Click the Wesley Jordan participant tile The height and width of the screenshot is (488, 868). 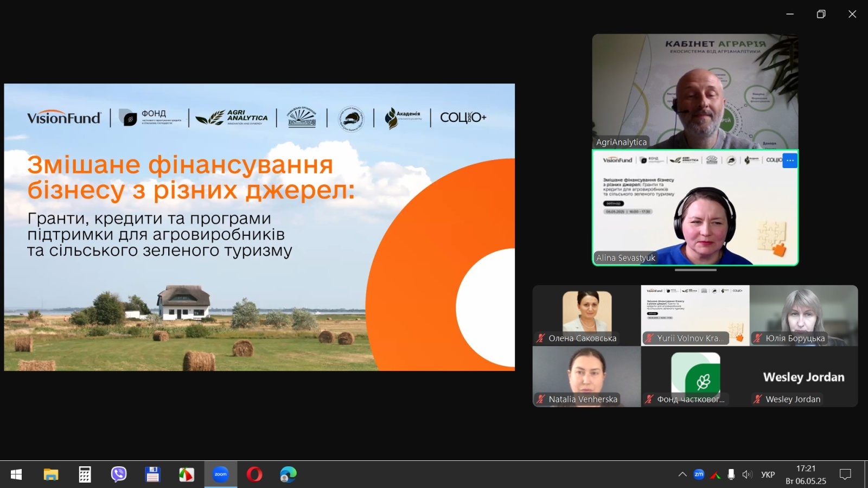pos(804,376)
